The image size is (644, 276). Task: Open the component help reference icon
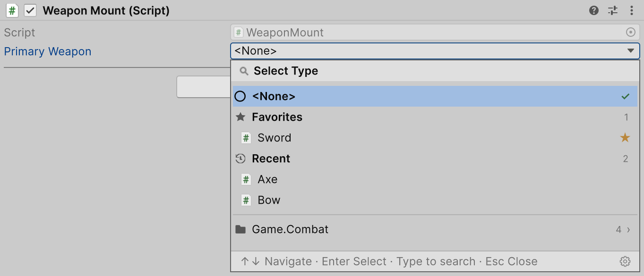(594, 10)
